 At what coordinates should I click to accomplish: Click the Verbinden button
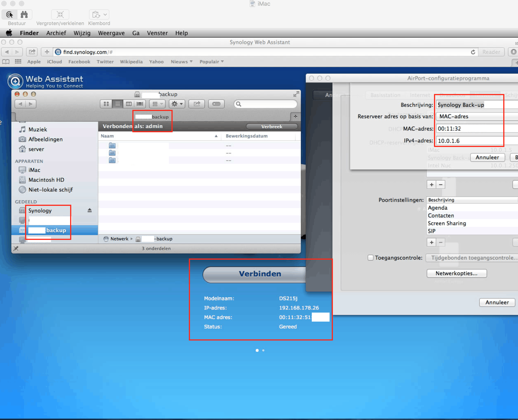tap(260, 274)
